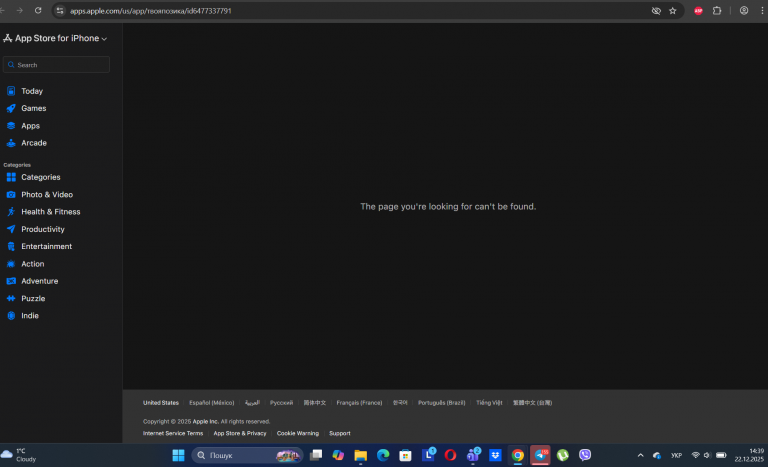Click the taskbar search box Пошук
This screenshot has width=768, height=467.
247,456
